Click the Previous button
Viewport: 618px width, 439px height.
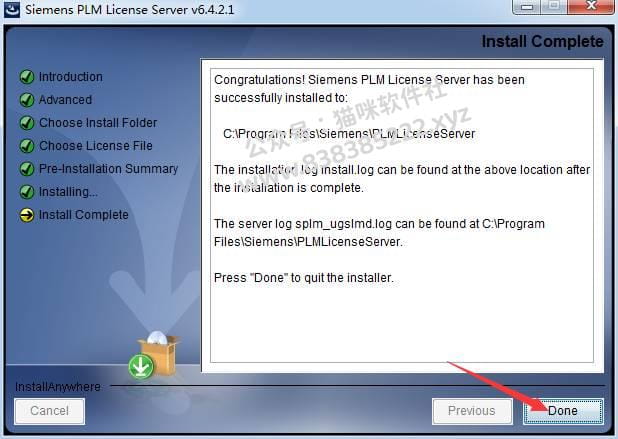tap(472, 411)
